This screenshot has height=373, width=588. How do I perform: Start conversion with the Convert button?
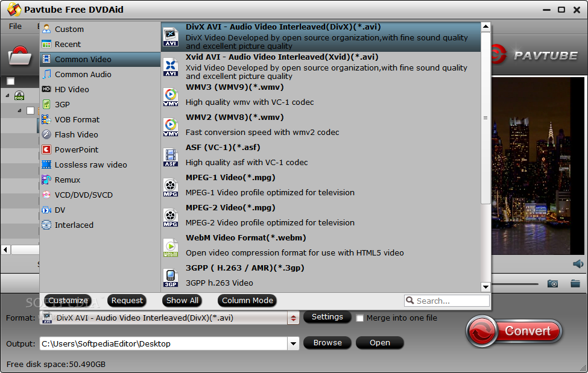[514, 331]
